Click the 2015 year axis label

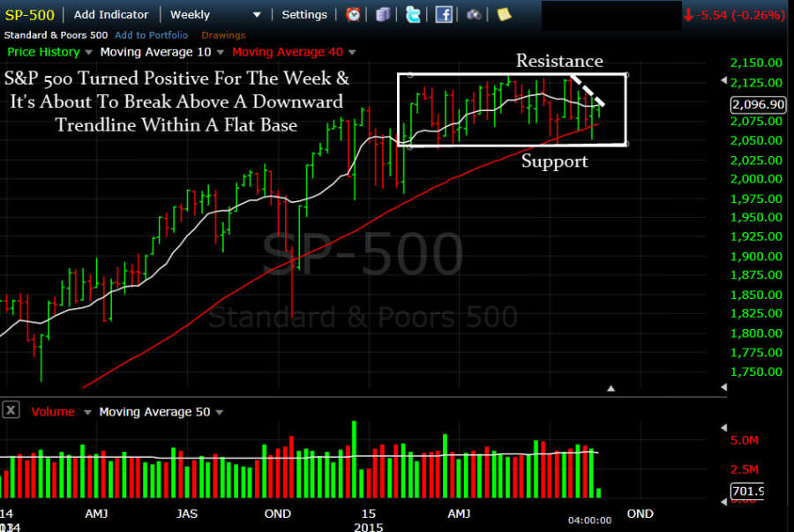[x=368, y=527]
